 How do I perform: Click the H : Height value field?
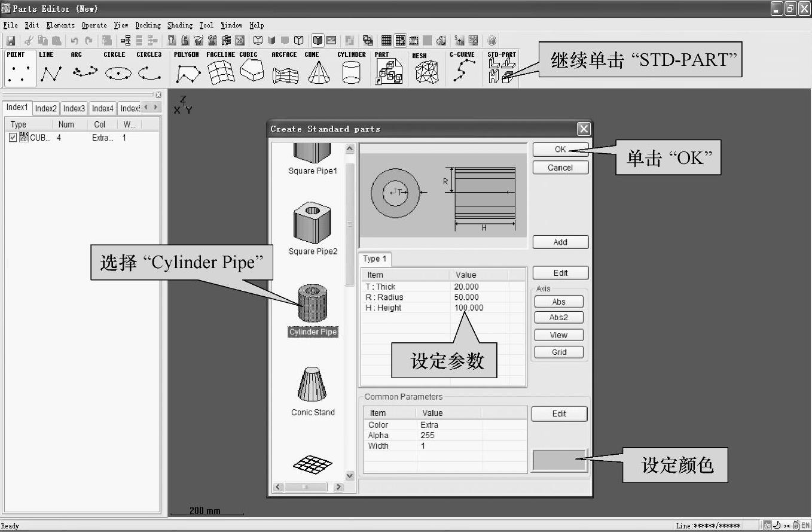point(469,308)
